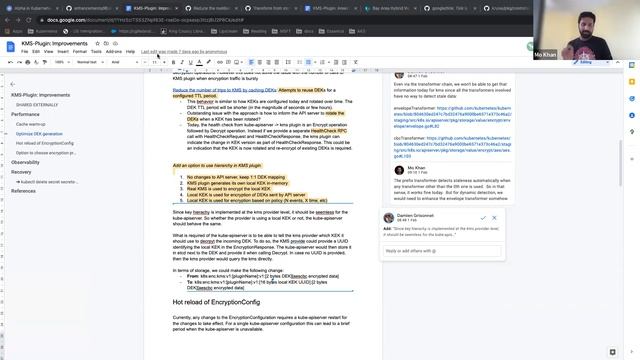Close the document outline with back arrow
The height and width of the screenshot is (360, 640).
point(13,84)
